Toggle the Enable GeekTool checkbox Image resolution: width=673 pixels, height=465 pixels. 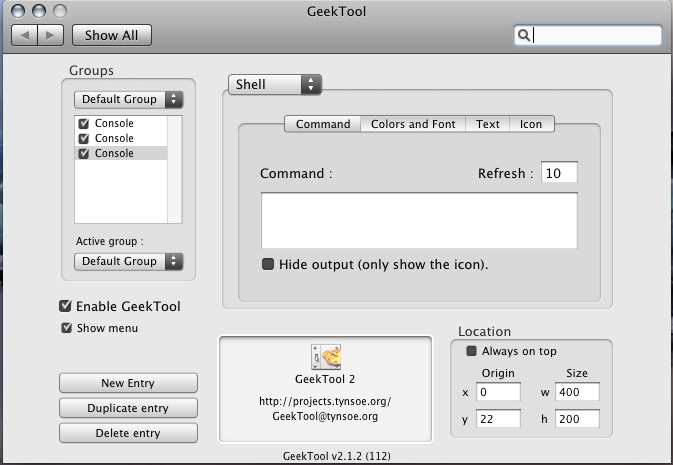(65, 306)
